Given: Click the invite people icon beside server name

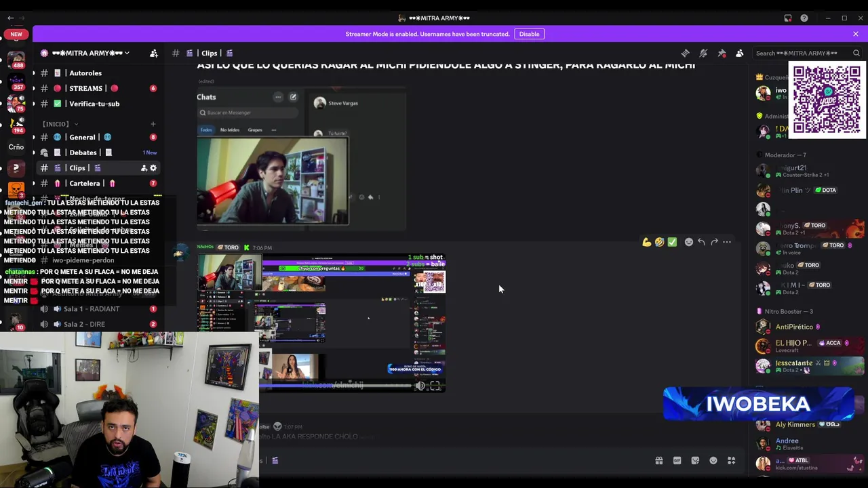Looking at the screenshot, I should point(154,53).
